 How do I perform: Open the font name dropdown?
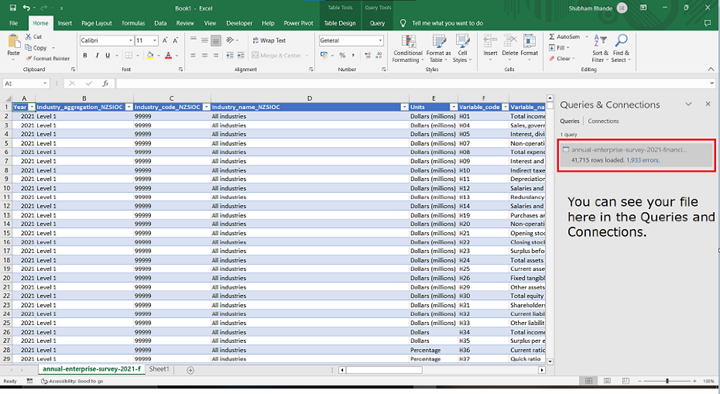point(130,40)
